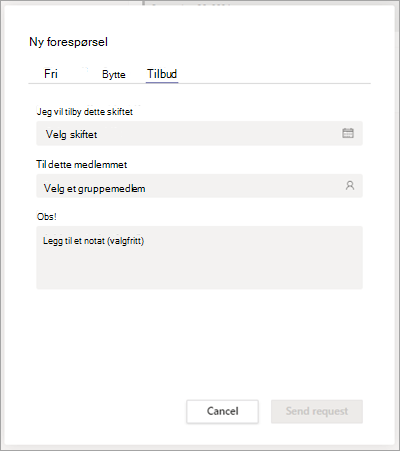Viewport: 400px width, 451px height.
Task: Open the calendar icon in shift field
Action: click(x=348, y=133)
